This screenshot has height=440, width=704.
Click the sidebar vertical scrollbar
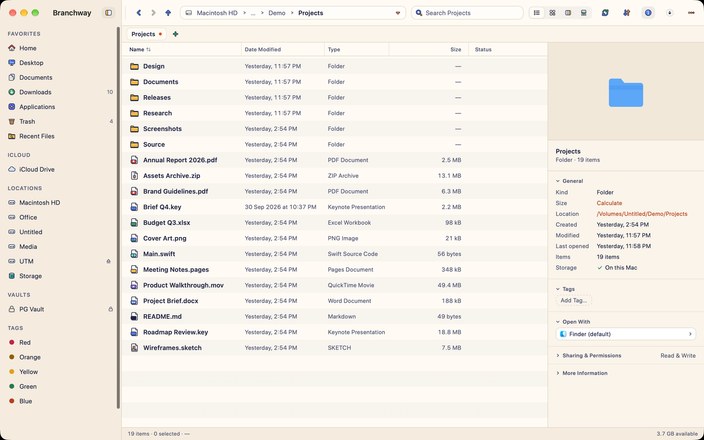(x=119, y=218)
